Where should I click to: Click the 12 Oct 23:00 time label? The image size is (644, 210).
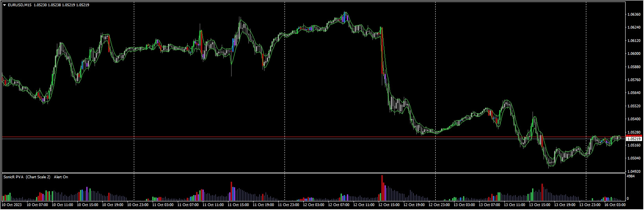click(x=440, y=205)
